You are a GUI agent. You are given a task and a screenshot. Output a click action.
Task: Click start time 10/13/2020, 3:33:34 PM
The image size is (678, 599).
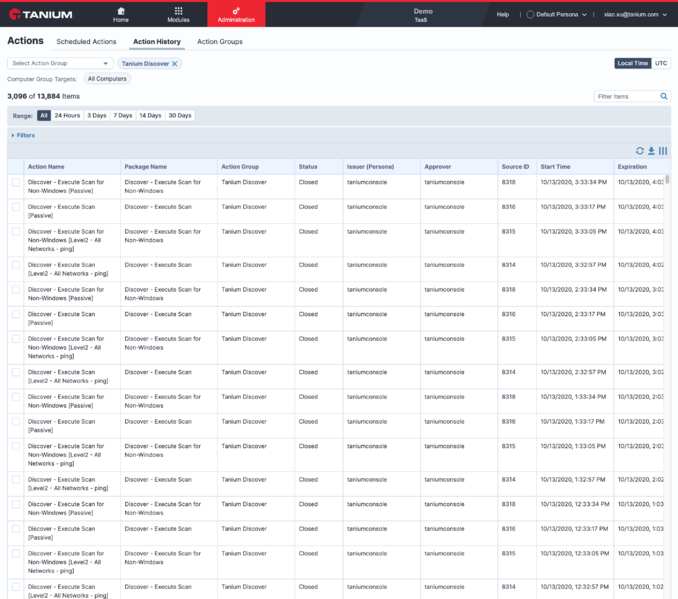click(x=573, y=182)
